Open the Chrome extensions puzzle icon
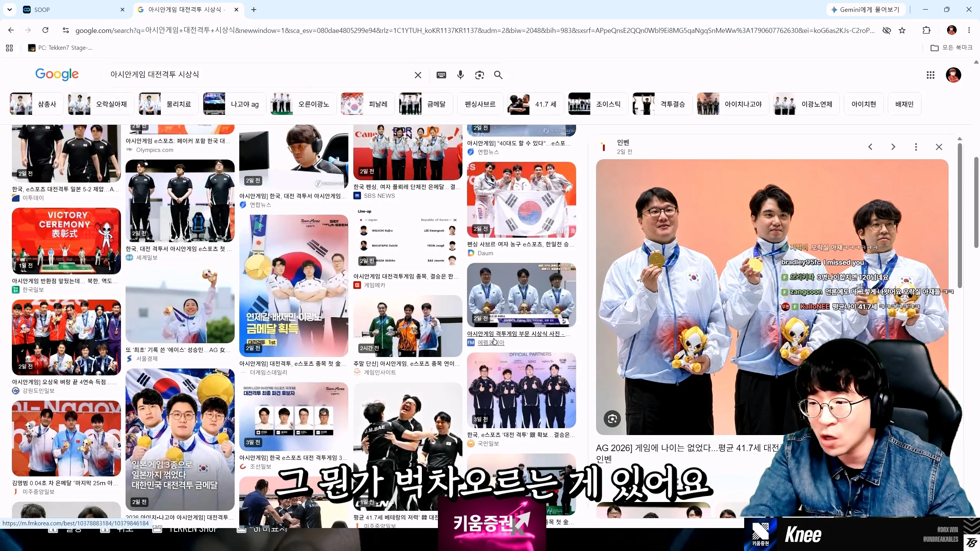Viewport: 980px width, 551px height. (926, 30)
